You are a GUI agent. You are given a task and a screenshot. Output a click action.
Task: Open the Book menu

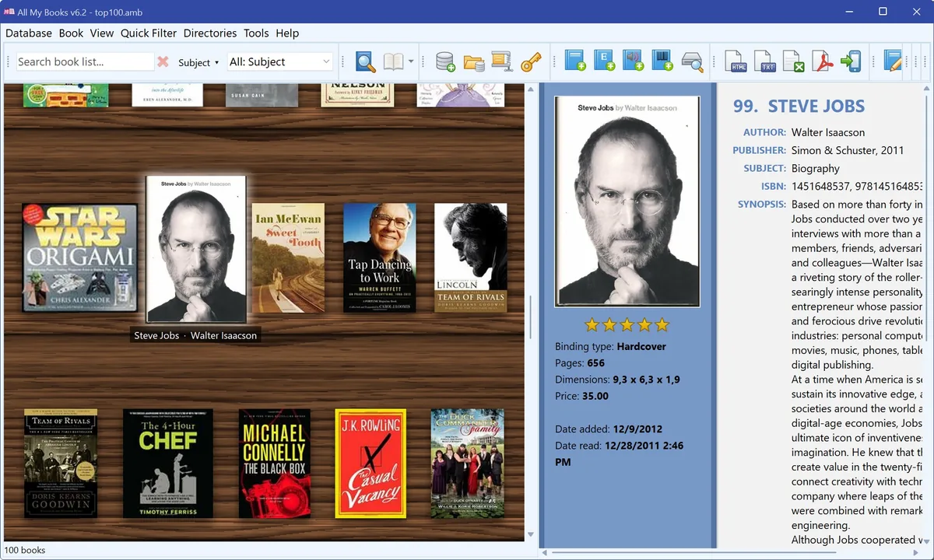coord(71,33)
